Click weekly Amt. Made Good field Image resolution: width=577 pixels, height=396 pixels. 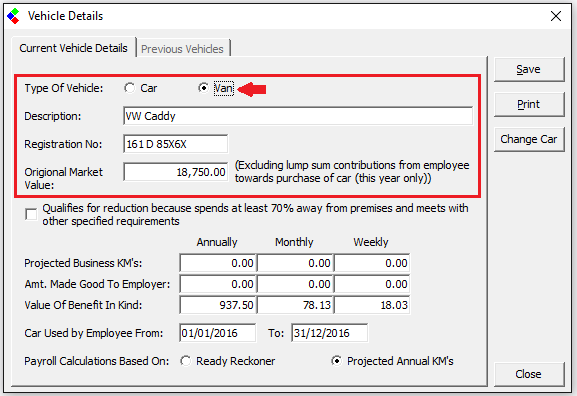click(x=372, y=284)
